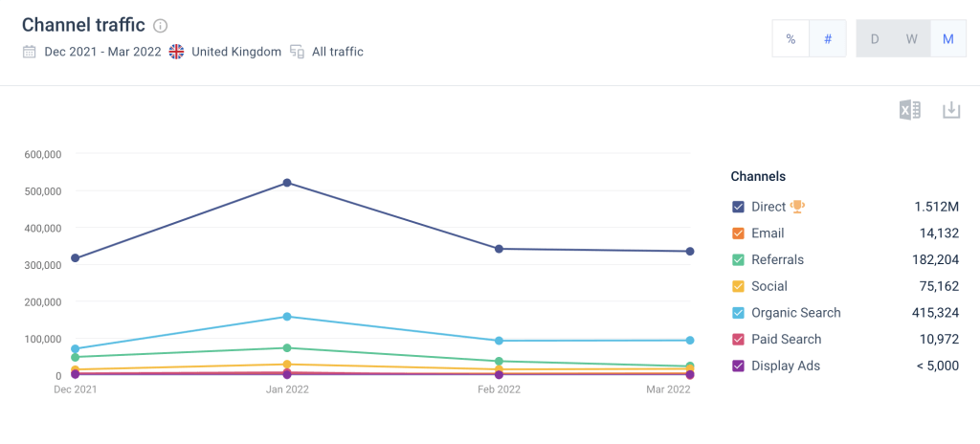This screenshot has width=980, height=444.
Task: Click the Direct Jan 2022 peak data point
Action: click(x=287, y=183)
